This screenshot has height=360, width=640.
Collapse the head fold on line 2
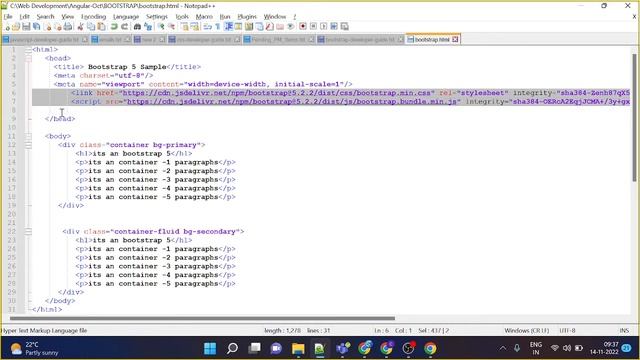coord(28,58)
